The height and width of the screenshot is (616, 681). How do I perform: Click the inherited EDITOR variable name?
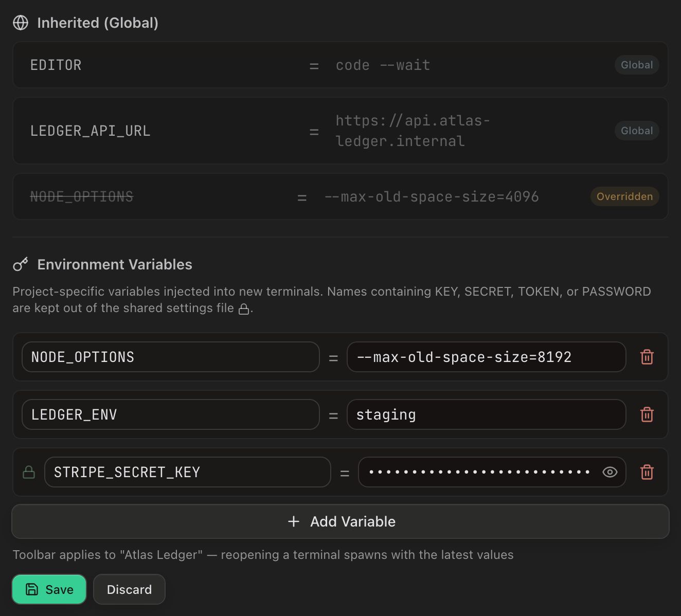coord(56,65)
